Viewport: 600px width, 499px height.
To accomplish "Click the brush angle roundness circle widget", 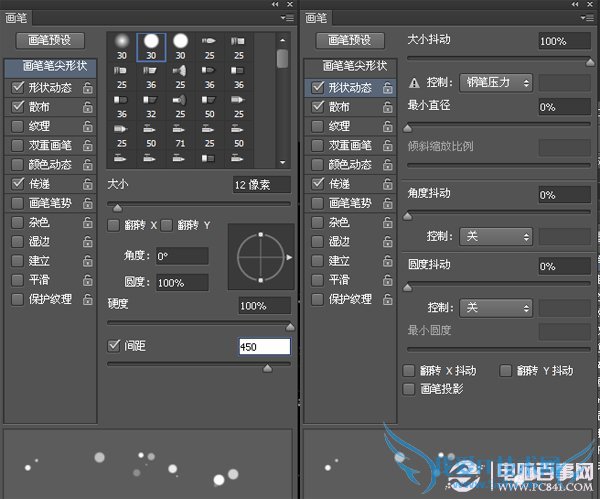I will [x=261, y=257].
